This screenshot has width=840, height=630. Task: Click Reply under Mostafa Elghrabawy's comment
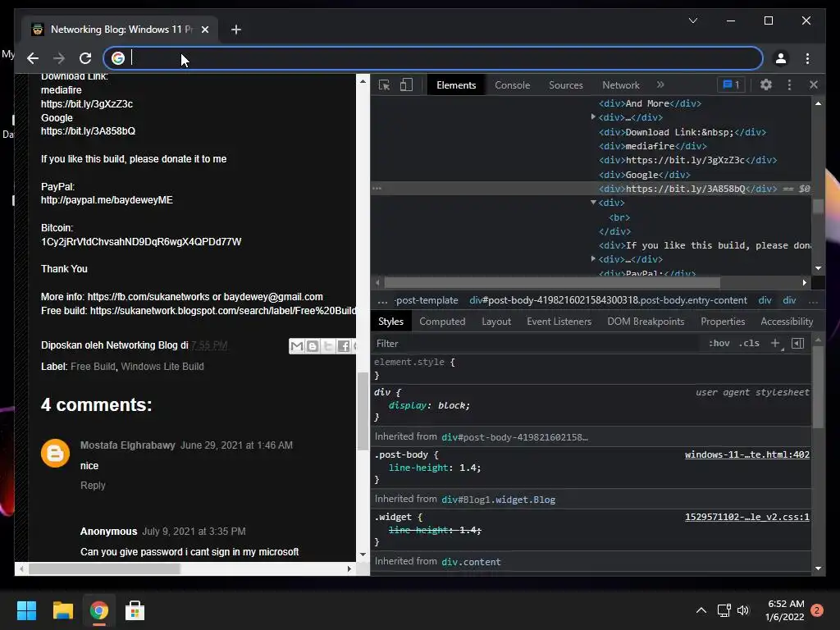(93, 486)
